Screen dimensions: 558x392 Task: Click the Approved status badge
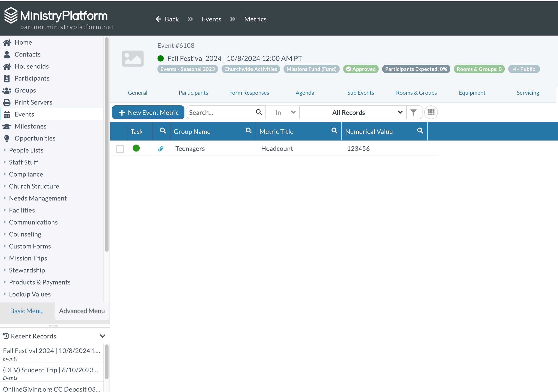(x=361, y=69)
